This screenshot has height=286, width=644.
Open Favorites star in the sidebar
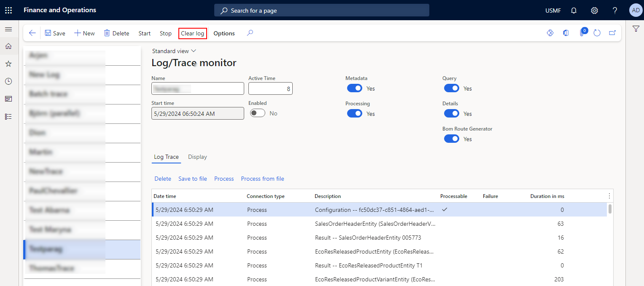click(8, 64)
